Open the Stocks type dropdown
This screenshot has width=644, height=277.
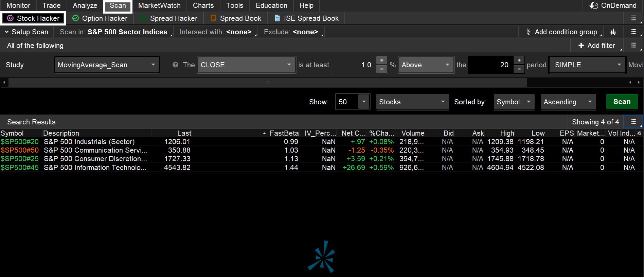click(412, 102)
